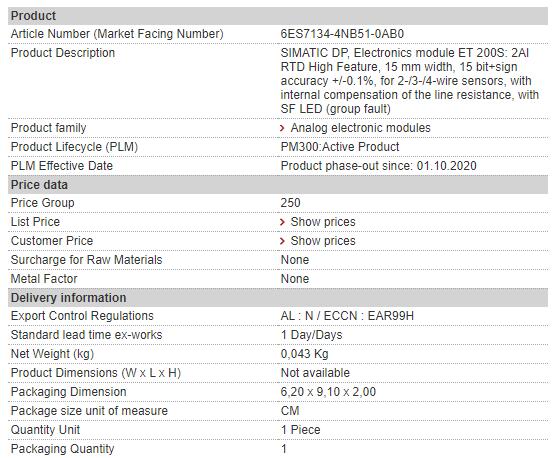559x458 pixels.
Task: Click the Net Weight value 0,043 Kg
Action: (x=304, y=354)
